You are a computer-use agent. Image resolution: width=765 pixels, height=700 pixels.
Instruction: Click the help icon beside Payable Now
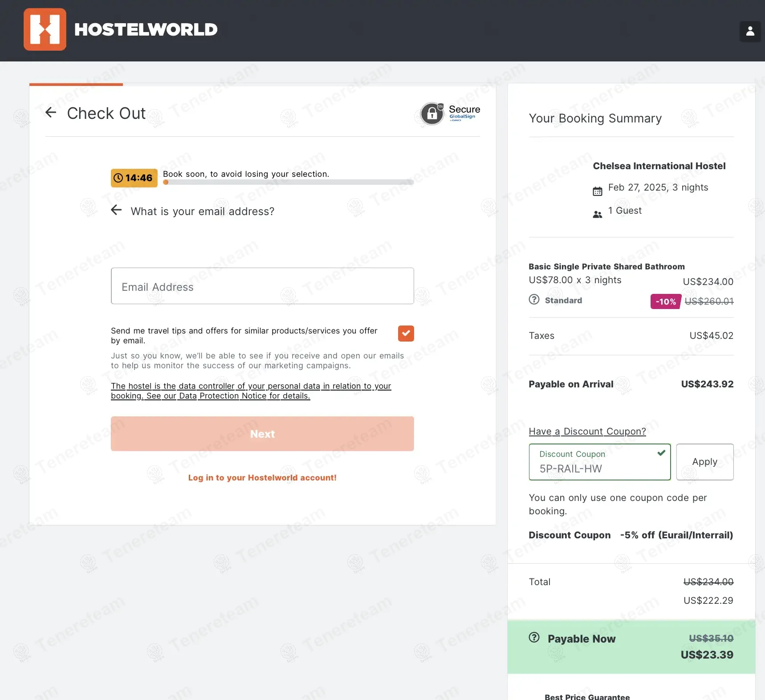tap(534, 638)
